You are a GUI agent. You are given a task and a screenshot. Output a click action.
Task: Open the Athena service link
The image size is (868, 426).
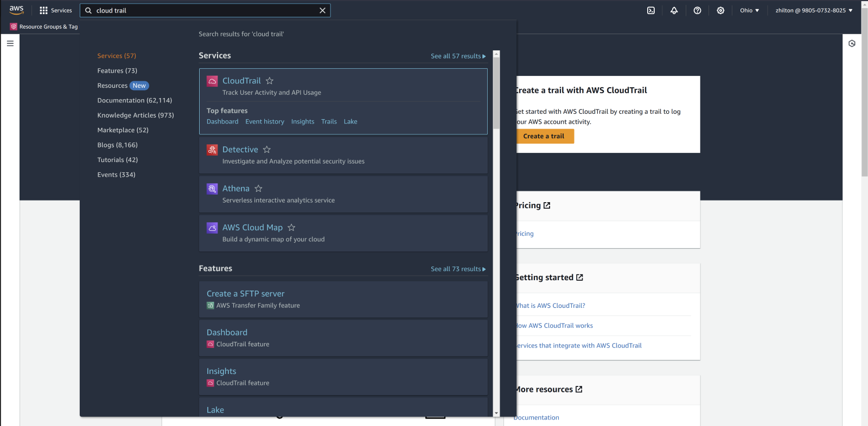pyautogui.click(x=236, y=189)
